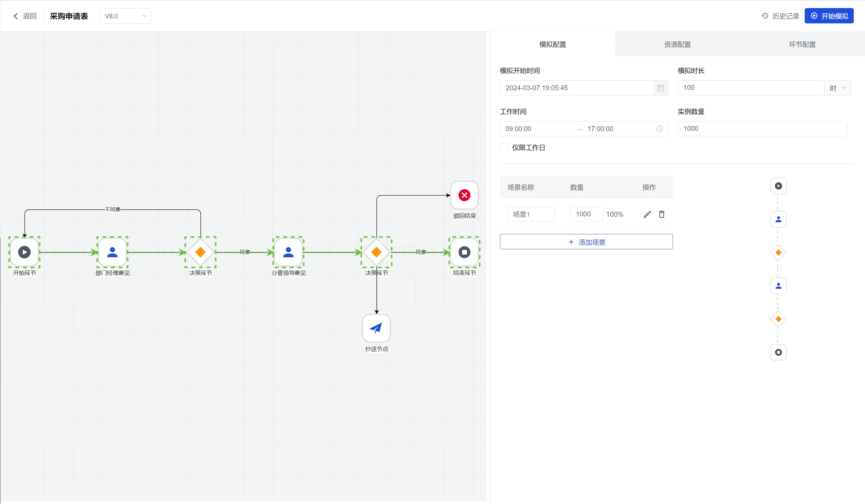Toggle the 仅限工作日 checkbox

[503, 147]
